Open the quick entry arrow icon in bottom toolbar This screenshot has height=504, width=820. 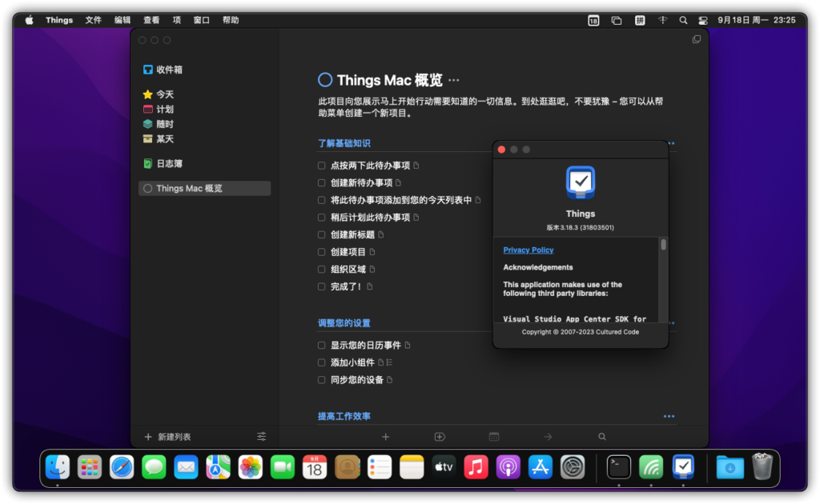548,437
